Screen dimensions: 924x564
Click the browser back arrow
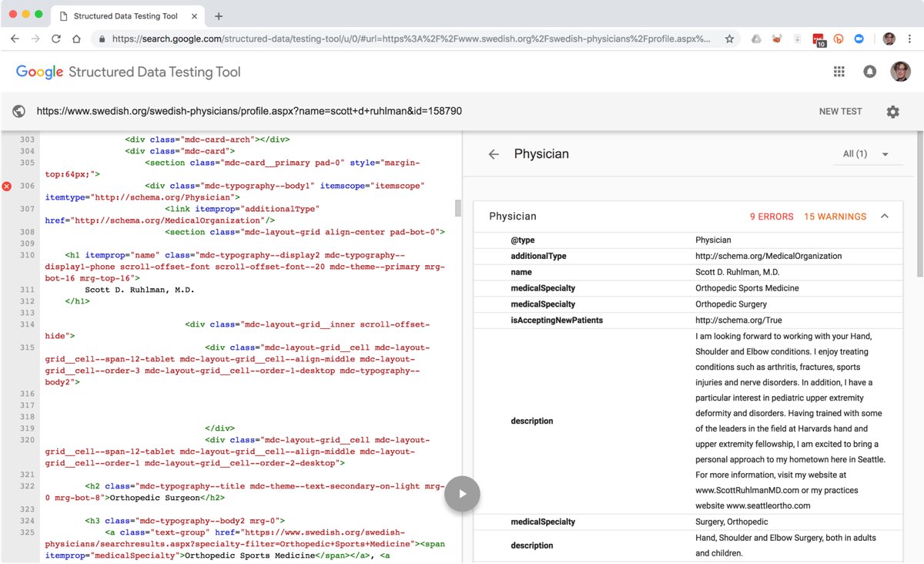(x=15, y=39)
